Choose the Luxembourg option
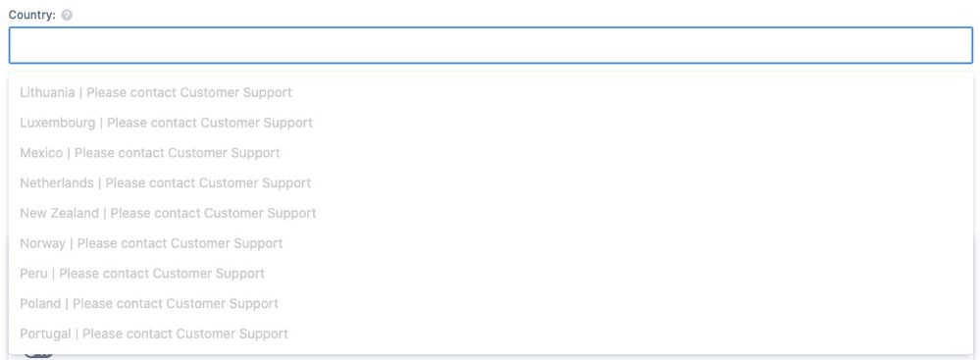Viewport: 980px width, 360px height. pos(490,123)
